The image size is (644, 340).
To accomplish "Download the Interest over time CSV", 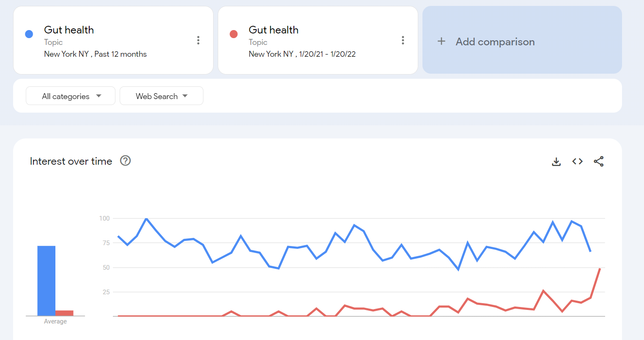I will click(556, 161).
